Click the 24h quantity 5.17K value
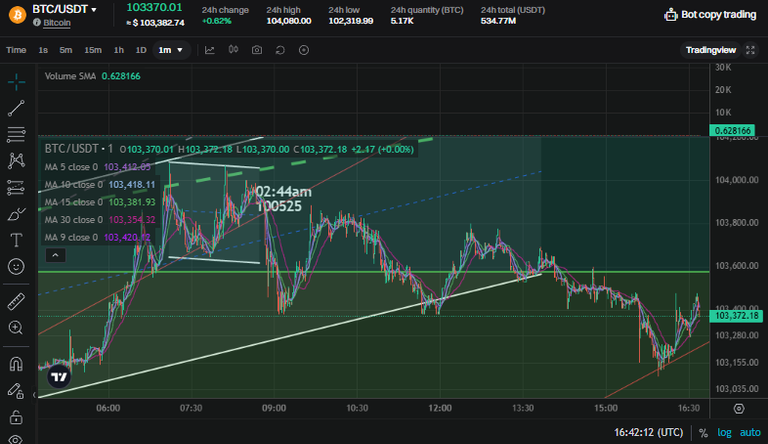The height and width of the screenshot is (444, 768). click(402, 21)
